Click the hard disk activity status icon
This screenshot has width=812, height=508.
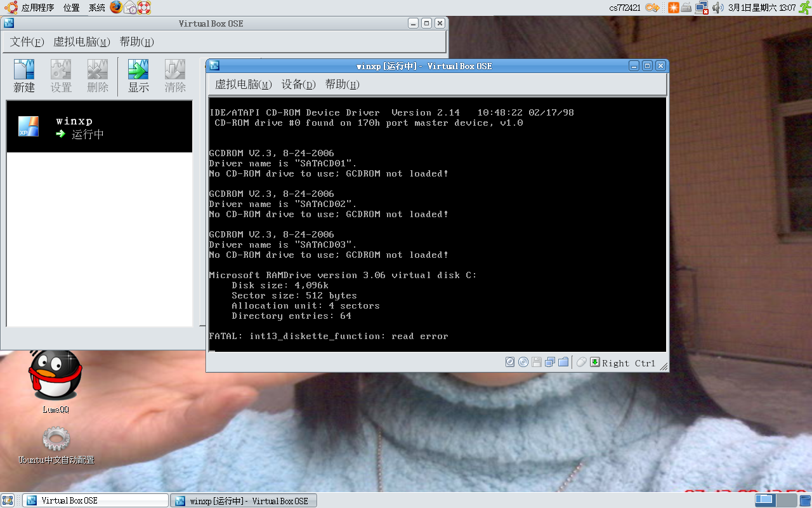pos(510,362)
